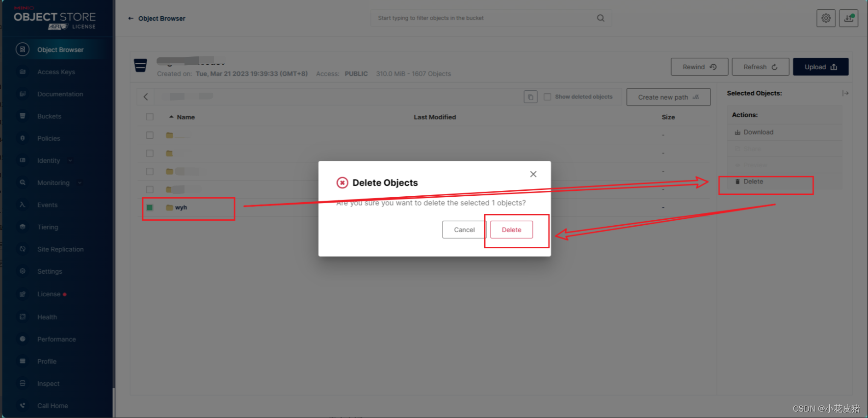
Task: Open Buckets in the sidebar
Action: tap(49, 116)
